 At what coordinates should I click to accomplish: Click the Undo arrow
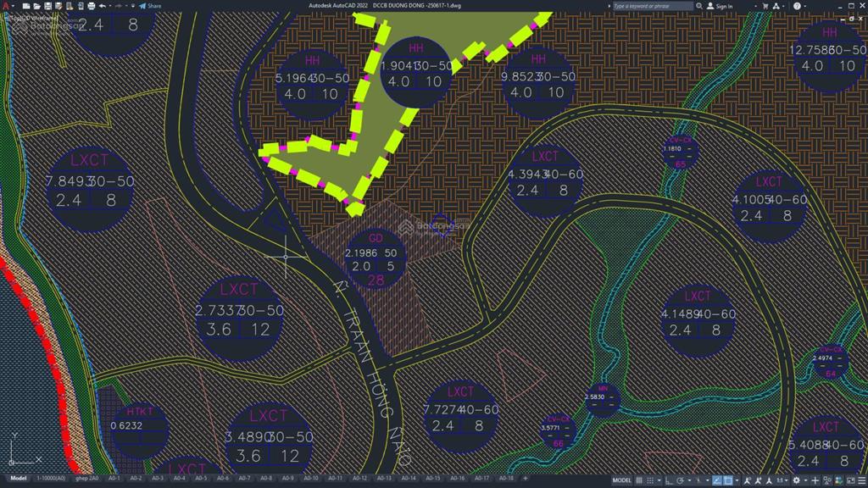pyautogui.click(x=103, y=6)
